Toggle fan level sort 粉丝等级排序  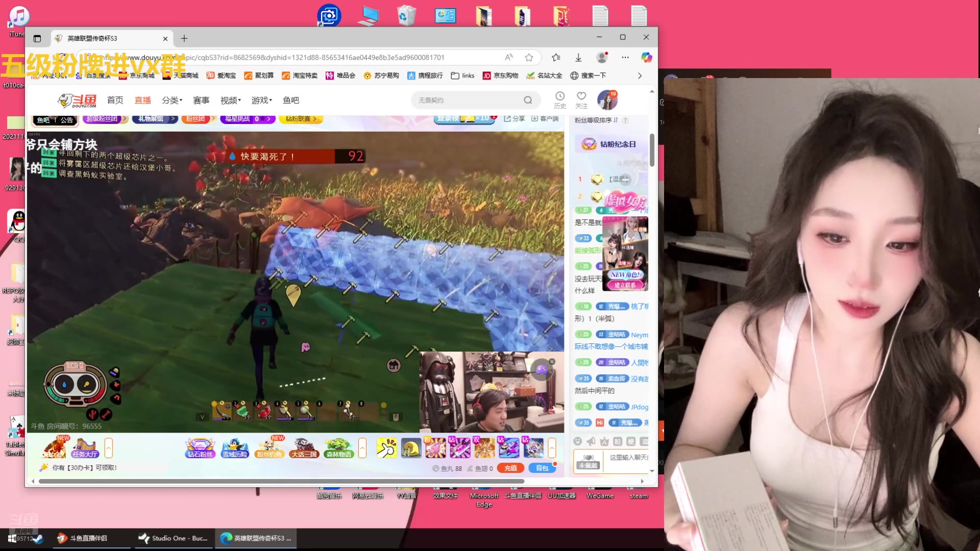click(x=596, y=120)
